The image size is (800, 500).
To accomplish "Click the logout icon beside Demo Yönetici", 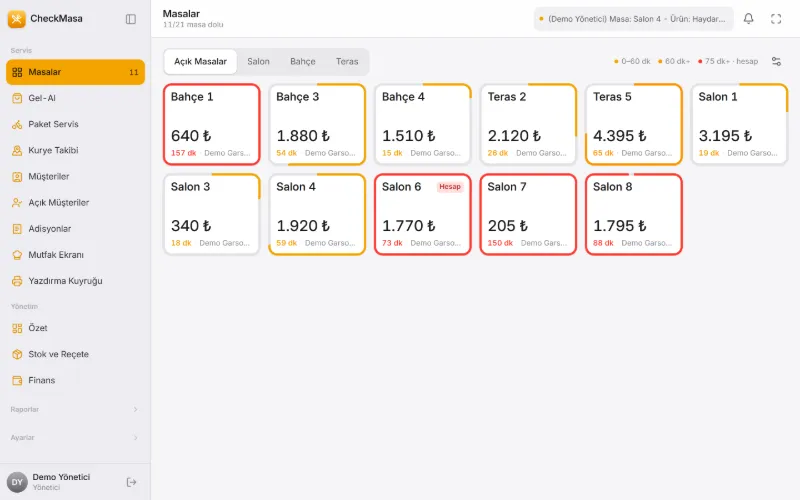I will (x=131, y=482).
